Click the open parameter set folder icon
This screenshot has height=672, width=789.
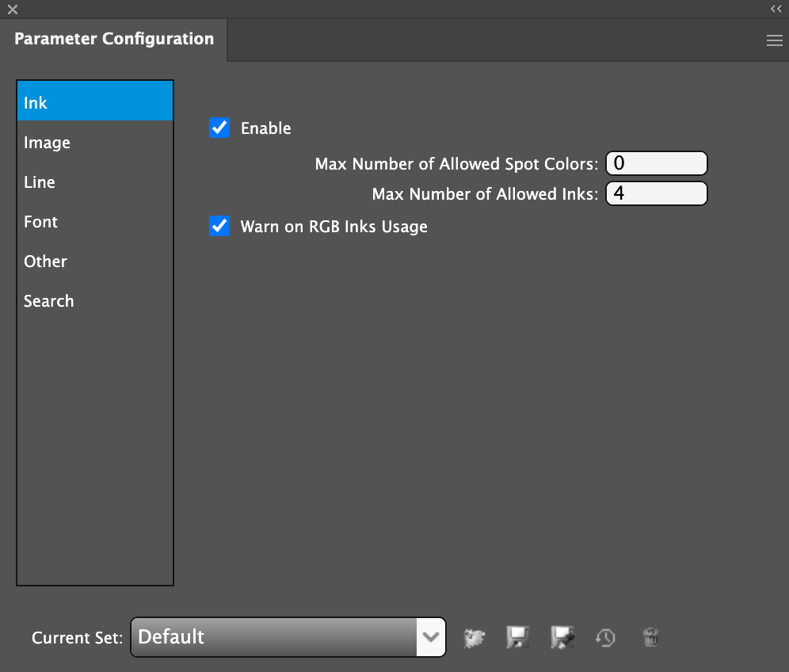[x=474, y=637]
